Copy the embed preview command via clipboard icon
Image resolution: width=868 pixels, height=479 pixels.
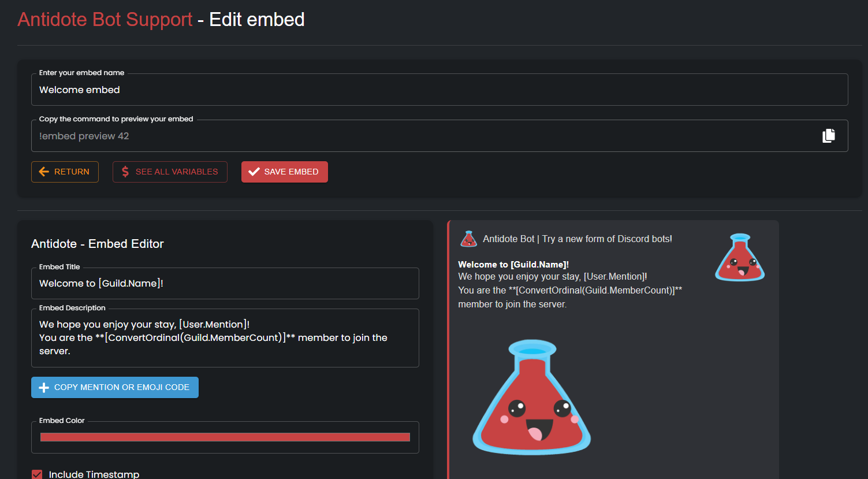tap(829, 136)
